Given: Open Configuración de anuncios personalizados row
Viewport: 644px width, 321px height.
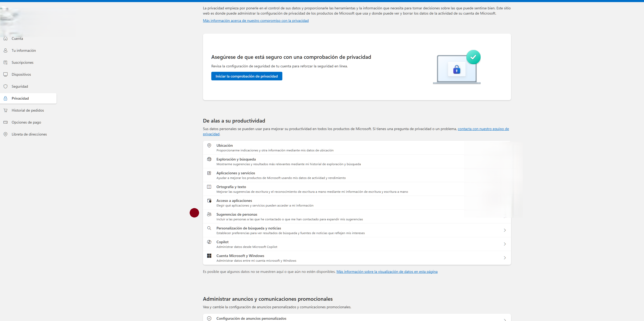Looking at the screenshot, I should [357, 318].
